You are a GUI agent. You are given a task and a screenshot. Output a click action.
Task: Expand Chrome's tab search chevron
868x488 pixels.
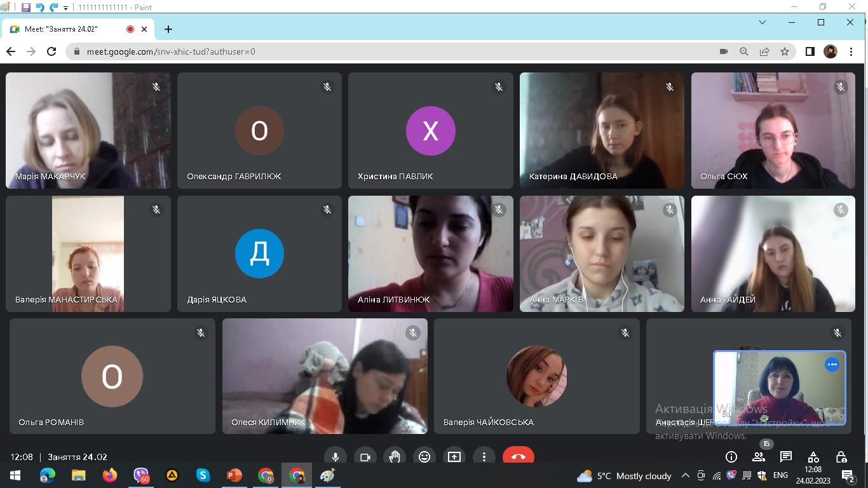tap(763, 22)
